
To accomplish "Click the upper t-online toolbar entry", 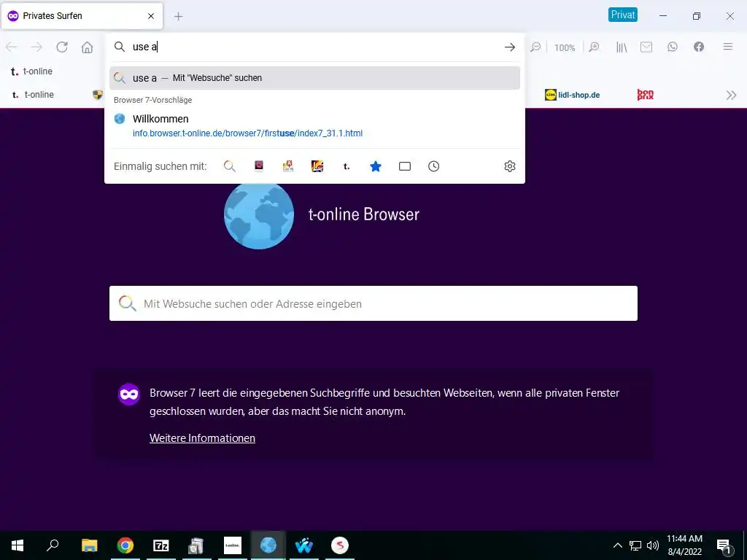I will pos(31,71).
